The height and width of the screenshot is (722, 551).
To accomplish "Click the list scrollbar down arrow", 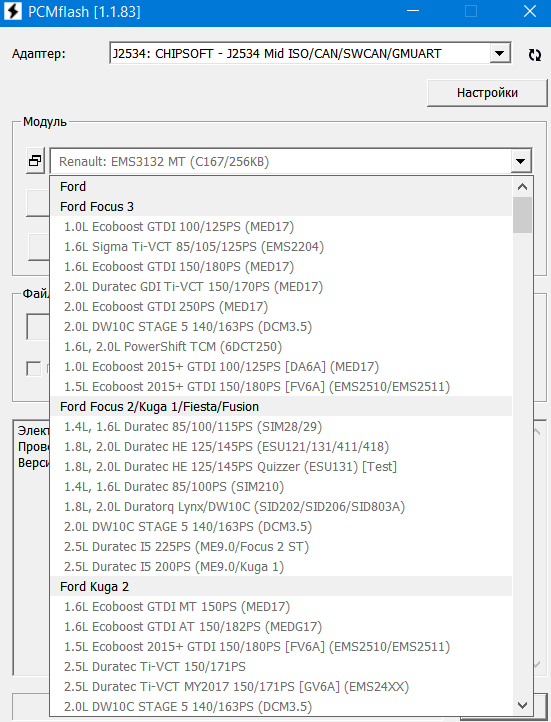I will click(522, 705).
